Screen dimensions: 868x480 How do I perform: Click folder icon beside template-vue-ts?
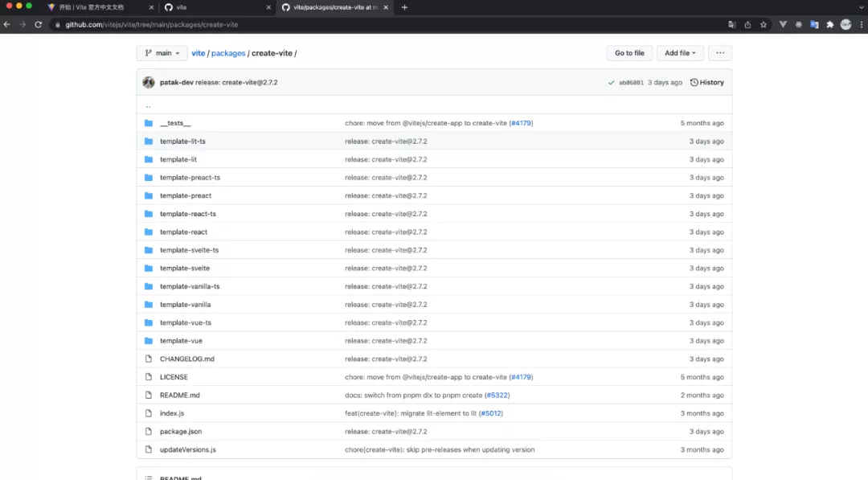point(149,322)
